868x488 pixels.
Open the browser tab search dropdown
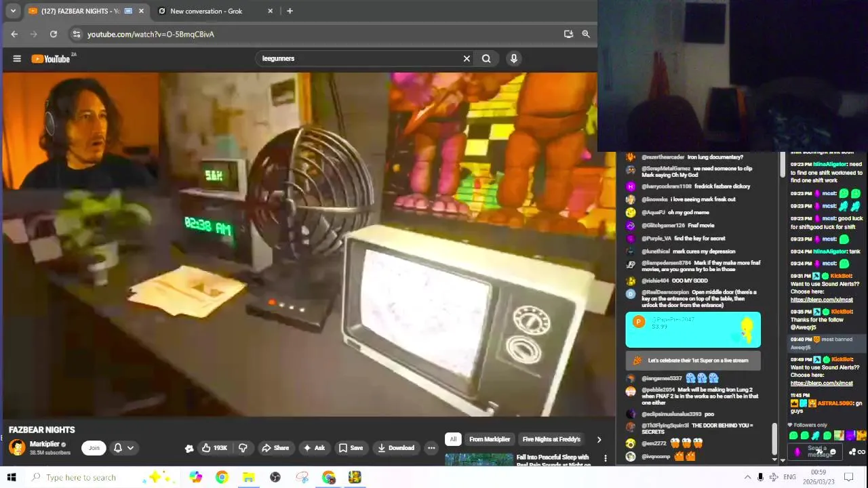pos(13,11)
